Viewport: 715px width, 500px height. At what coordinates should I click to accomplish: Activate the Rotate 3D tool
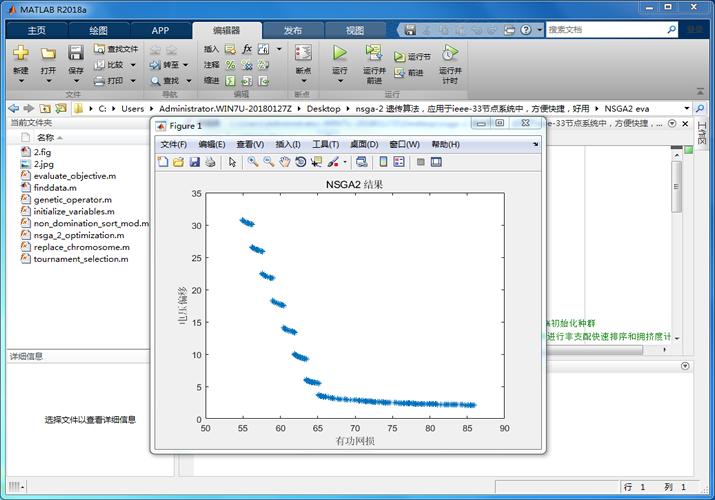pos(301,162)
